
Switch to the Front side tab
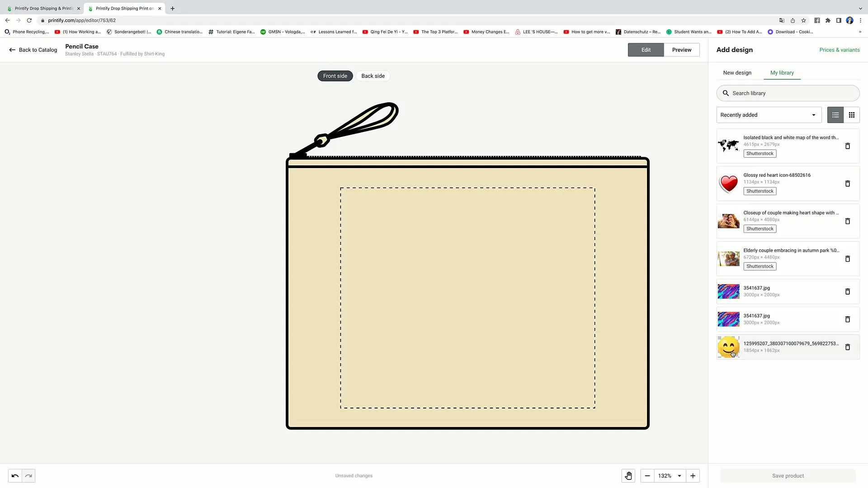pos(335,75)
